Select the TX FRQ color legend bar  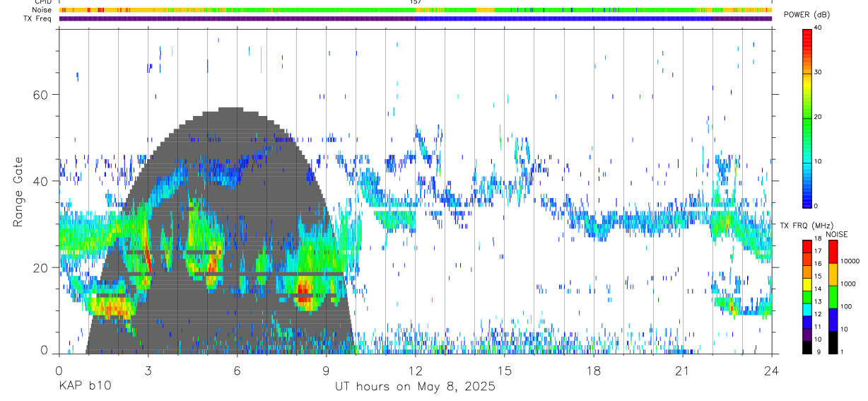pos(807,296)
